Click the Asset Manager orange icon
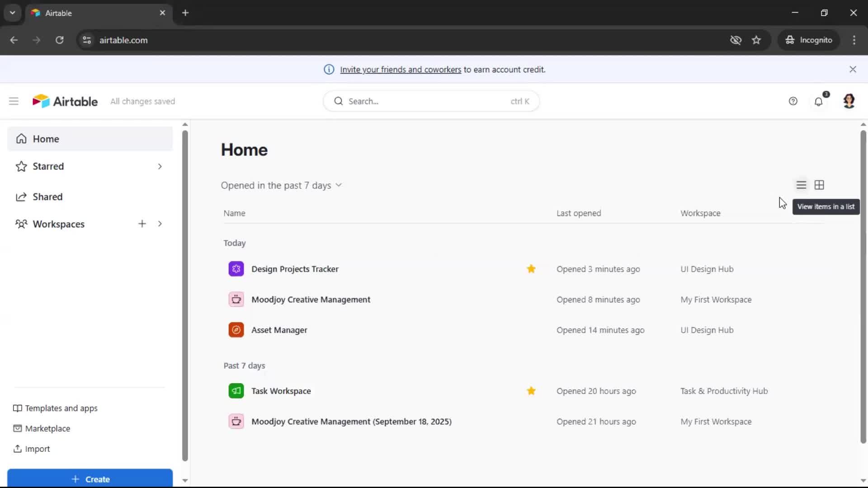The width and height of the screenshot is (868, 488). click(236, 330)
